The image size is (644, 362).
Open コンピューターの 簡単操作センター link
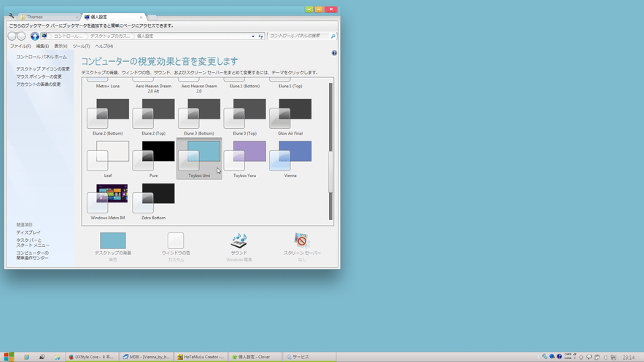click(x=32, y=256)
